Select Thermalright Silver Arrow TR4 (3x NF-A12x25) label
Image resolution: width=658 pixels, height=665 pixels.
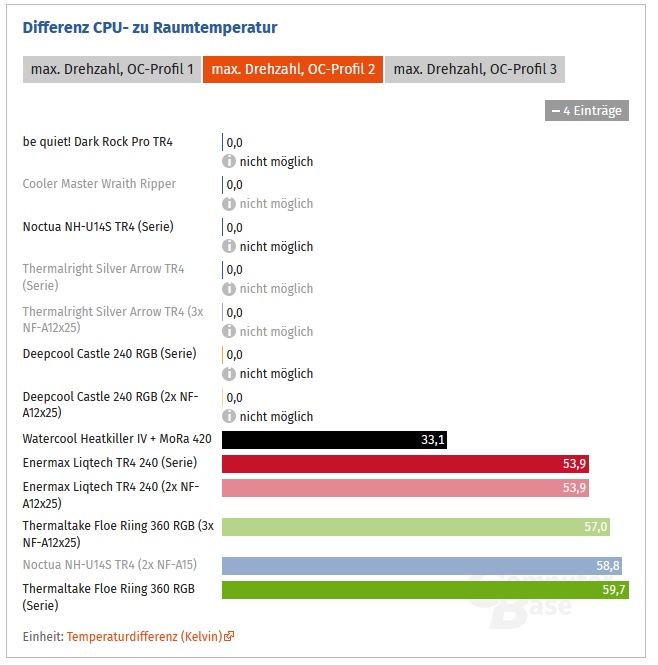(113, 319)
